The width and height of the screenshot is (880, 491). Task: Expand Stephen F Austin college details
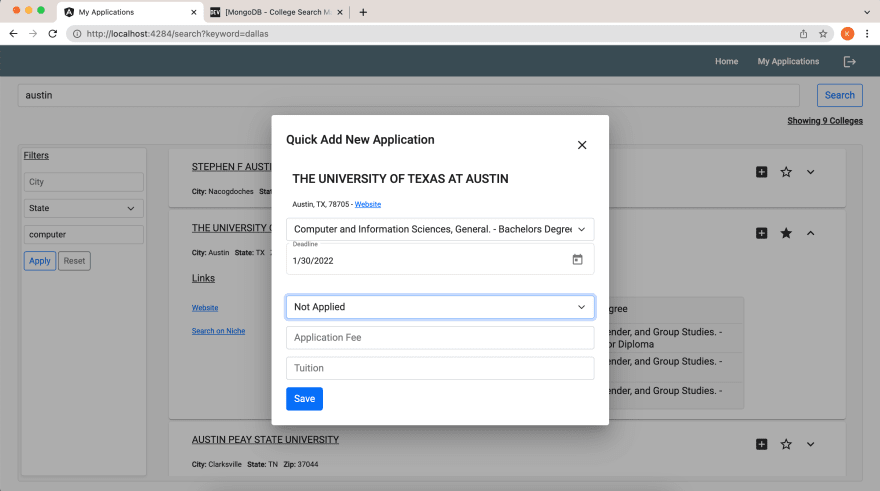(x=810, y=172)
